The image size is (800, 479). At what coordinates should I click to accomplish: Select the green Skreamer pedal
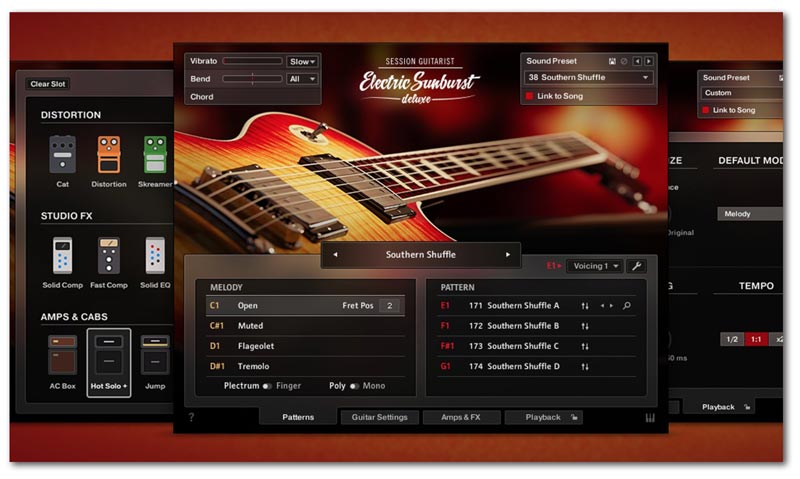click(155, 155)
